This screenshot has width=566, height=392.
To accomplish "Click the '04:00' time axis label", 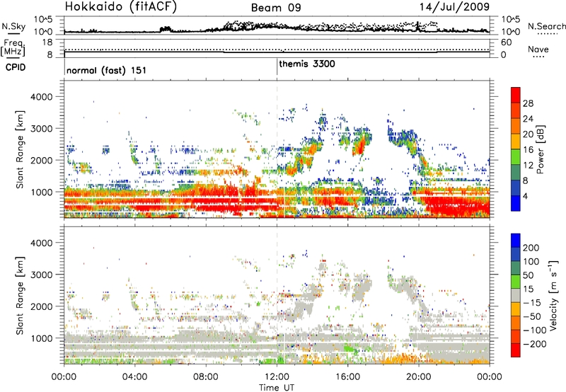I will (134, 377).
